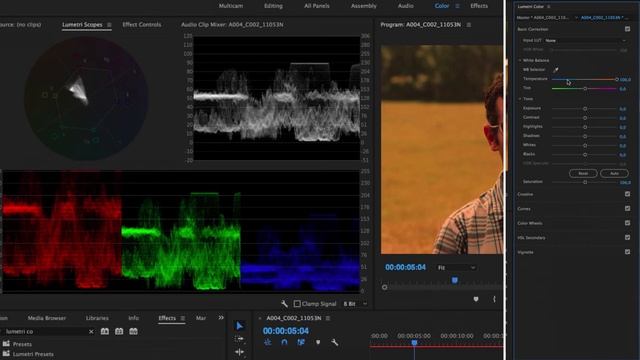Switch to Assembly workspace
This screenshot has width=640, height=360.
pos(364,6)
